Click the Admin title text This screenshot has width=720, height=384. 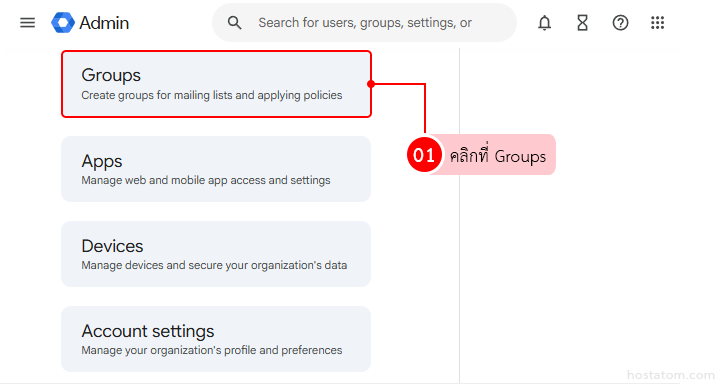coord(104,23)
